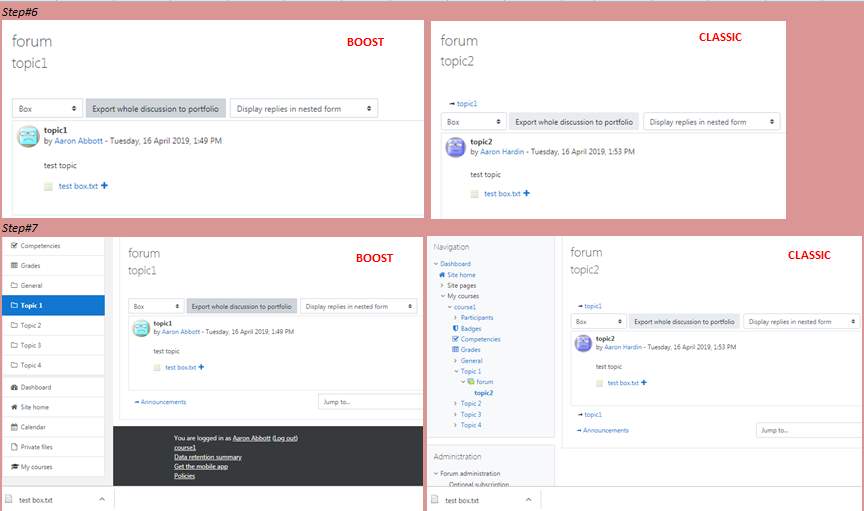Screen dimensions: 864x511
Task: Click forum icon in Classic Navigation tree
Action: point(471,381)
